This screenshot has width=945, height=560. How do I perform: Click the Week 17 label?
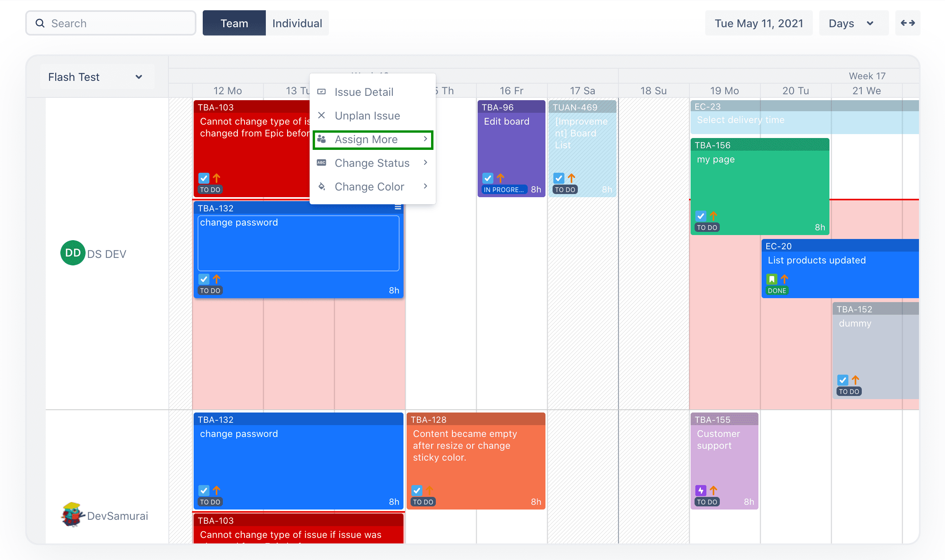point(867,76)
